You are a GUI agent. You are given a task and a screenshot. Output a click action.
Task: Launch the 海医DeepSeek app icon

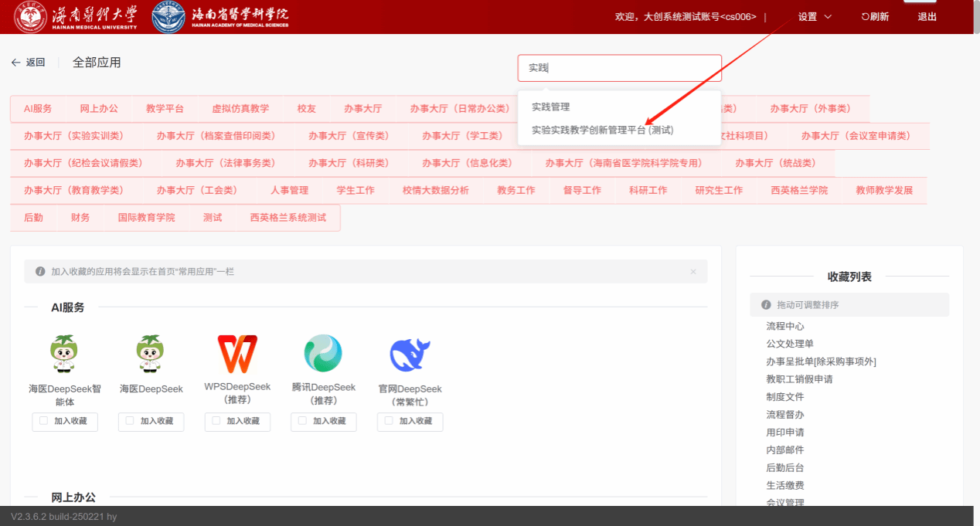[151, 355]
